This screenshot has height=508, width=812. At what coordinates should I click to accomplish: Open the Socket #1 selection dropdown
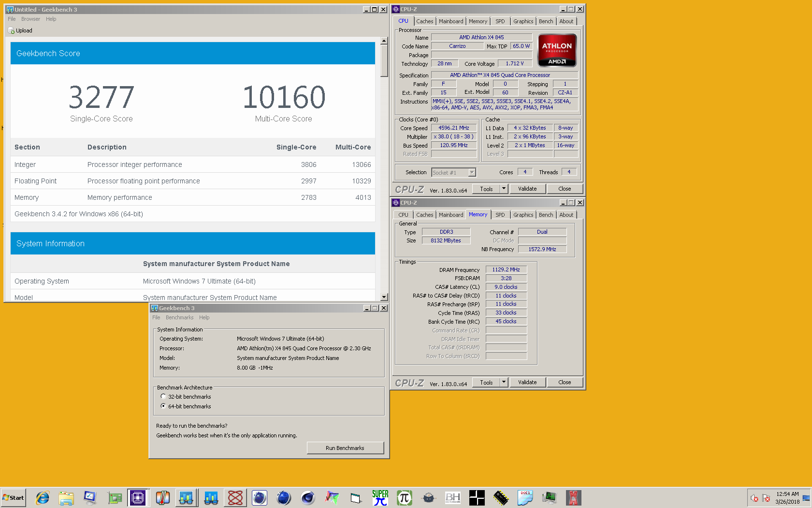coord(472,172)
